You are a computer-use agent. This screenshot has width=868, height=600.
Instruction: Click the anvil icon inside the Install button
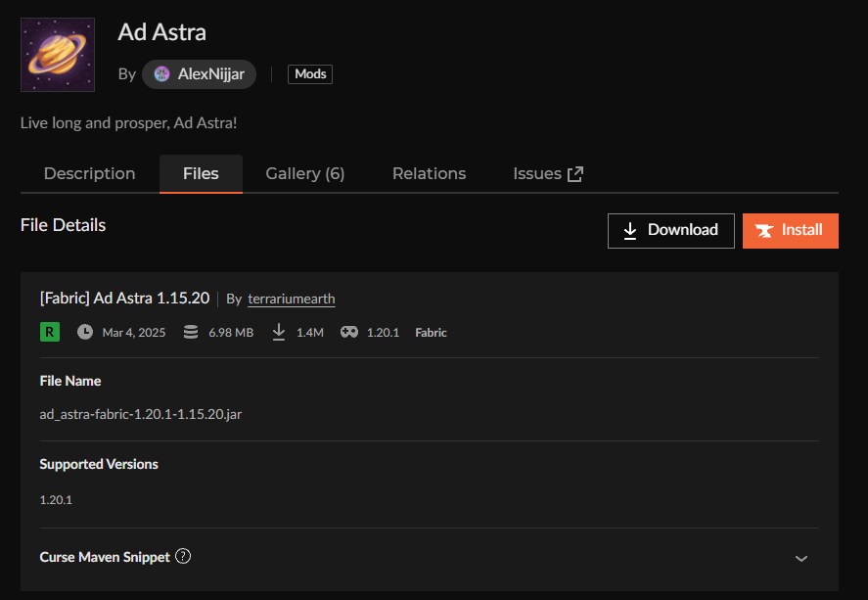pos(765,231)
